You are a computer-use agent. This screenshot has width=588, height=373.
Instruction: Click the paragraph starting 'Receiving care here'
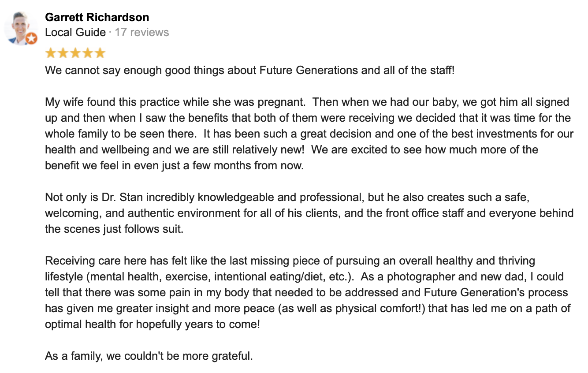tap(309, 292)
